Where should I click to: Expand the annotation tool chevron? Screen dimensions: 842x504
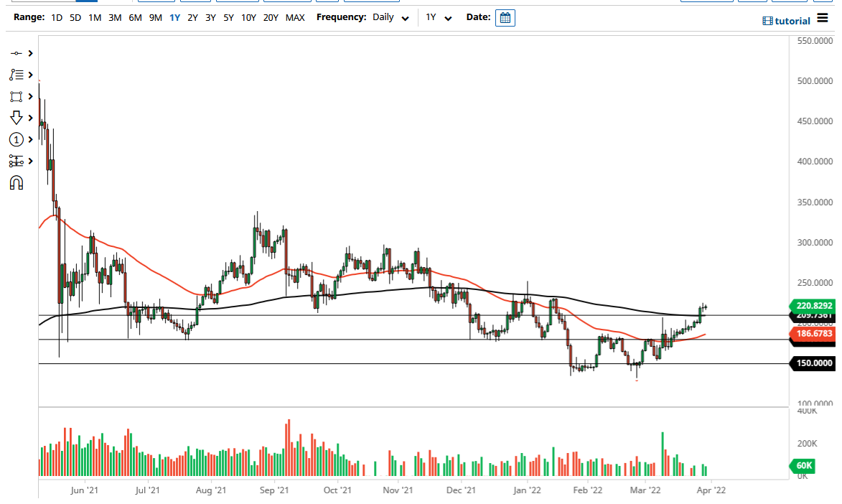(x=31, y=75)
